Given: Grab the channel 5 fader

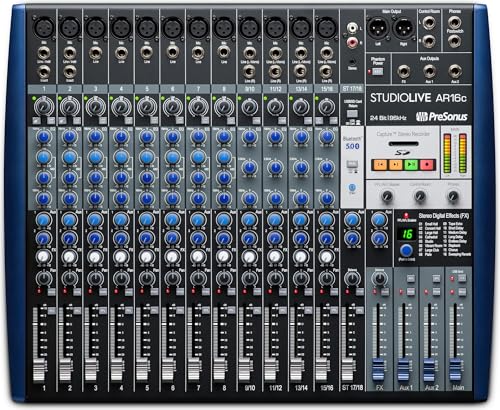Looking at the screenshot, I should (143, 370).
